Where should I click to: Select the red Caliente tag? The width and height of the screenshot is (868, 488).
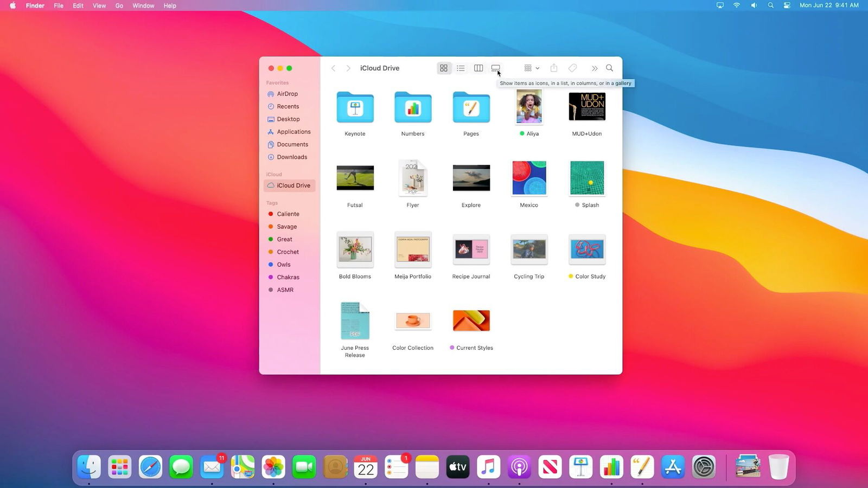click(x=288, y=214)
